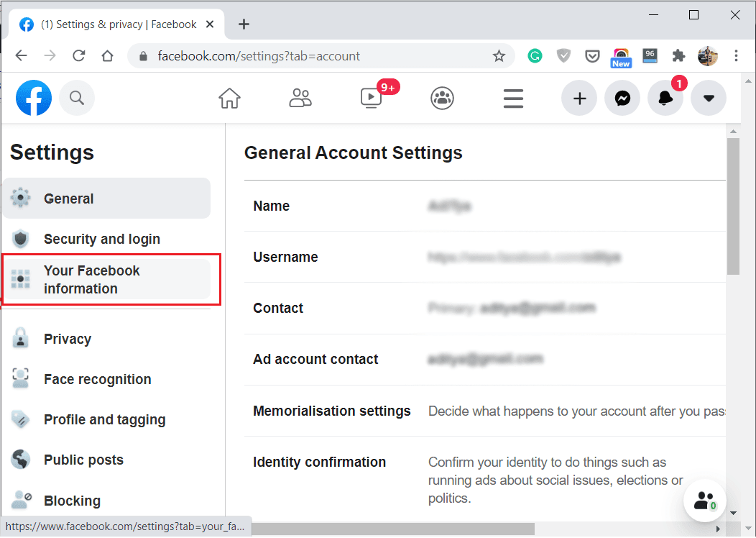Screen dimensions: 756x538
Task: Create new content with the plus icon
Action: pos(579,98)
